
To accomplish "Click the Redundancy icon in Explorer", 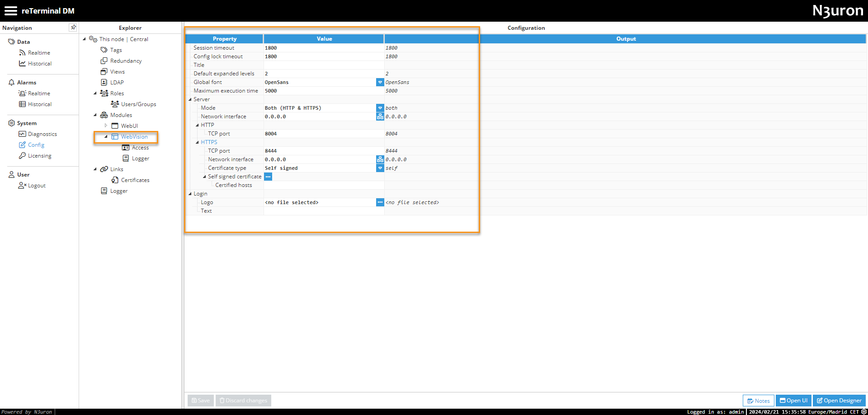I will point(104,61).
